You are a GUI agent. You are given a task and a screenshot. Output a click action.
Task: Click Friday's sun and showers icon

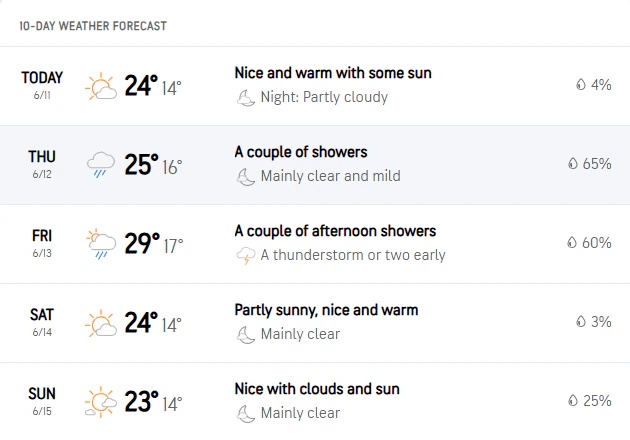tap(101, 244)
